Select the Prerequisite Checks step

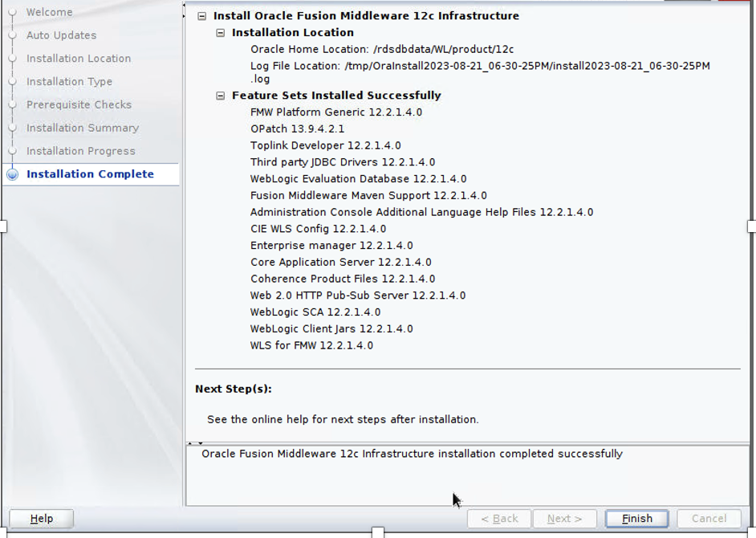click(x=79, y=104)
